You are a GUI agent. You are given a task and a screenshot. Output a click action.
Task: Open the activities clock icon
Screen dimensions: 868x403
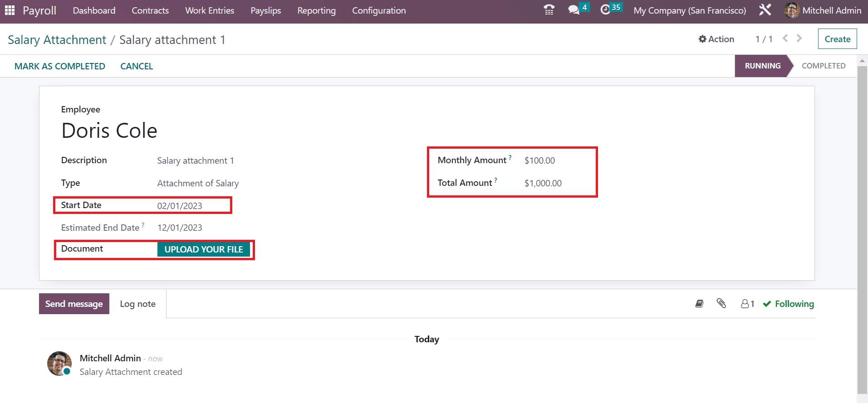click(x=605, y=10)
